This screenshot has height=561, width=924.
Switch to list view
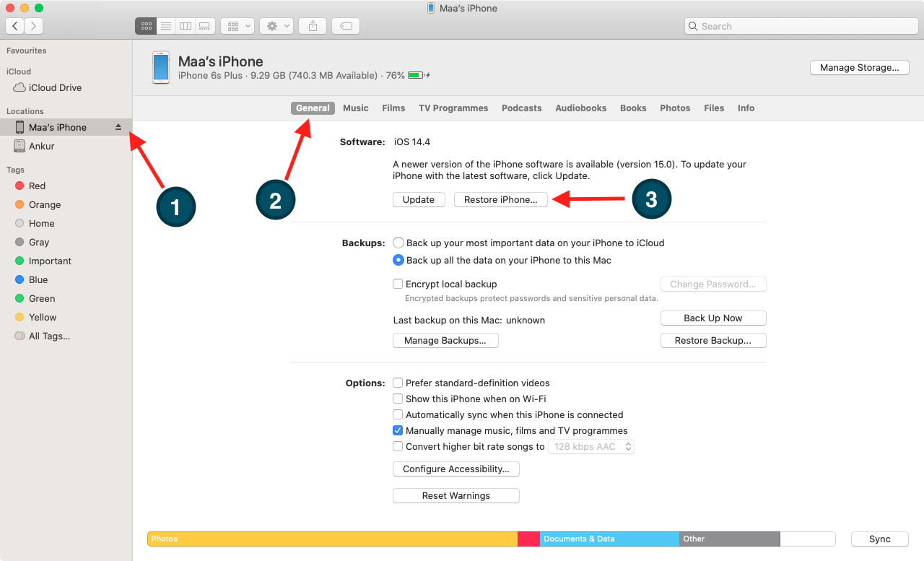click(x=166, y=26)
